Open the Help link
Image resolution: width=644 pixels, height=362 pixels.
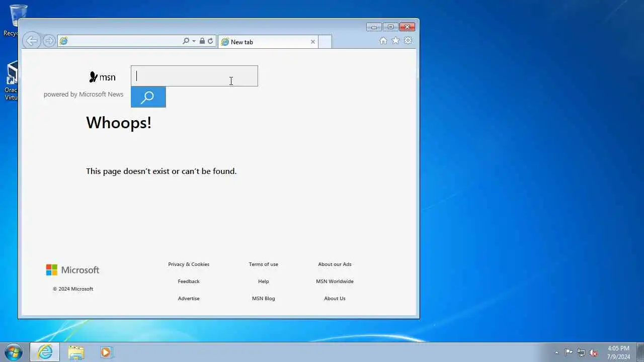263,281
